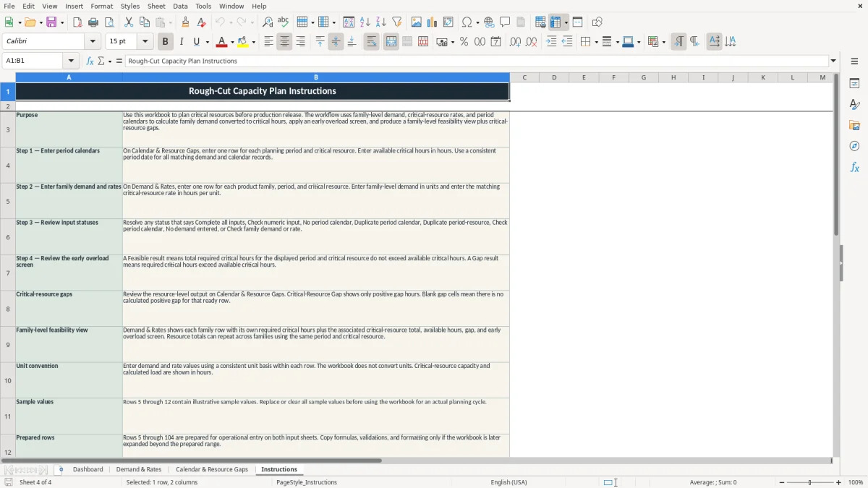Viewport: 868px width, 488px height.
Task: Open the Sheet menu
Action: coord(156,6)
